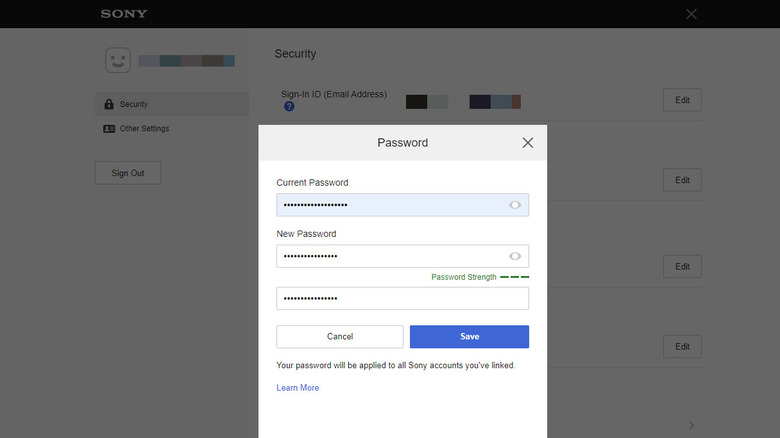The height and width of the screenshot is (438, 780).
Task: Open the Security menu item
Action: click(171, 104)
